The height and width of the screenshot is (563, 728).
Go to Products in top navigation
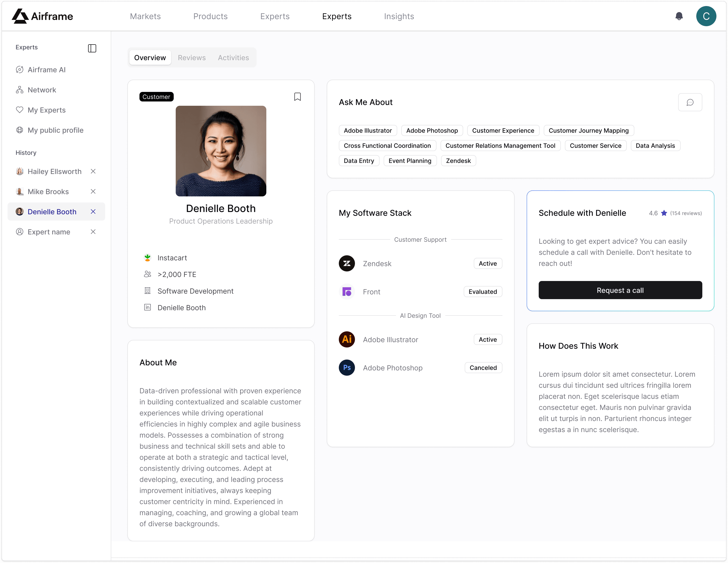click(210, 16)
